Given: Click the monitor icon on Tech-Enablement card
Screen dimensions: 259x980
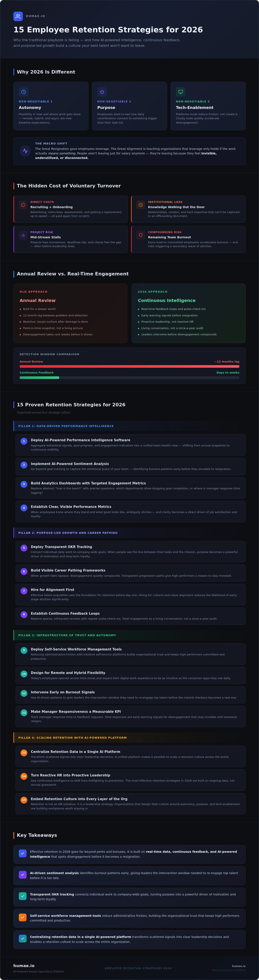Looking at the screenshot, I should coord(180,92).
